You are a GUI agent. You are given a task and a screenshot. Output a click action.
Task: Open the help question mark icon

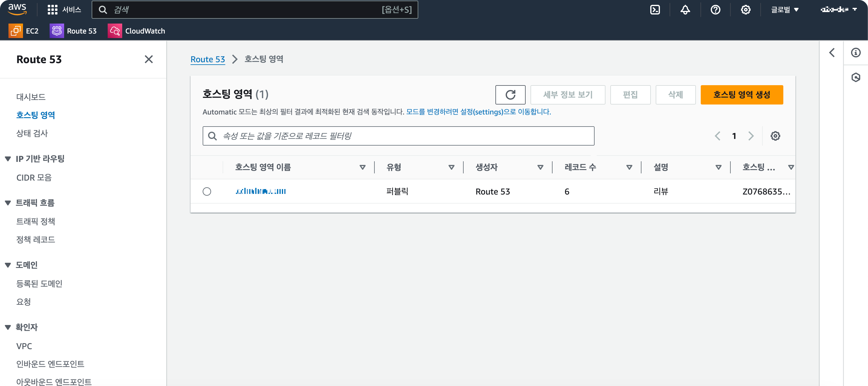coord(715,9)
